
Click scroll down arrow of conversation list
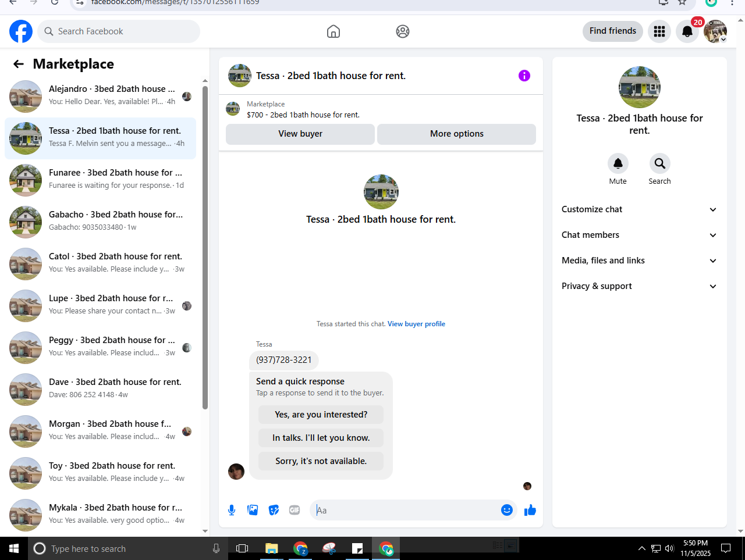coord(205,530)
